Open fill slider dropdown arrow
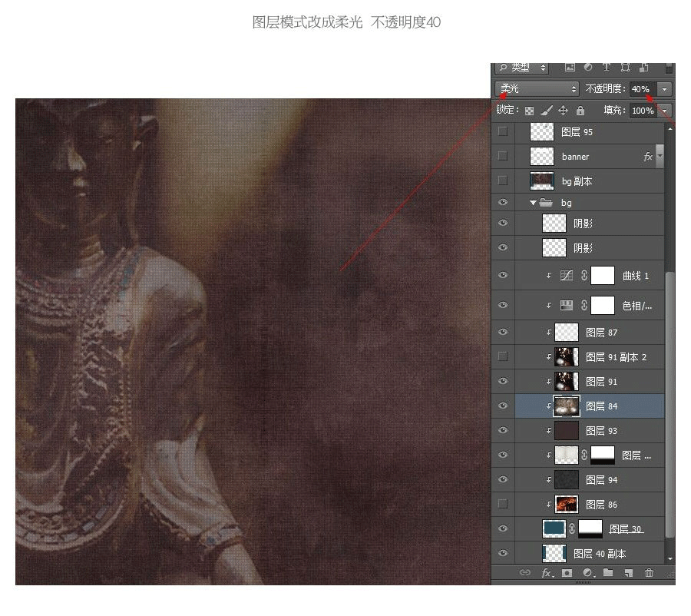This screenshot has width=691, height=616. [x=665, y=111]
